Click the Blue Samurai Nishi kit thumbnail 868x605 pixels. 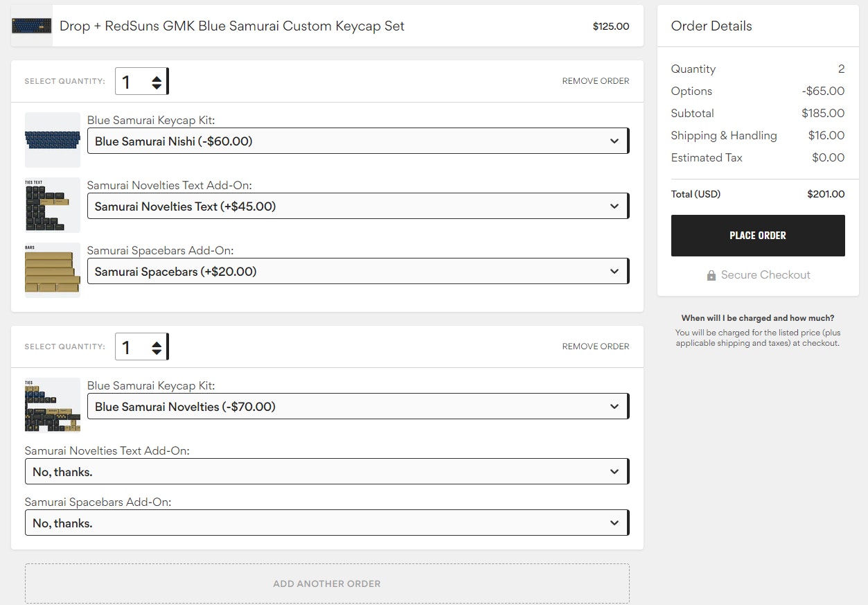[53, 140]
